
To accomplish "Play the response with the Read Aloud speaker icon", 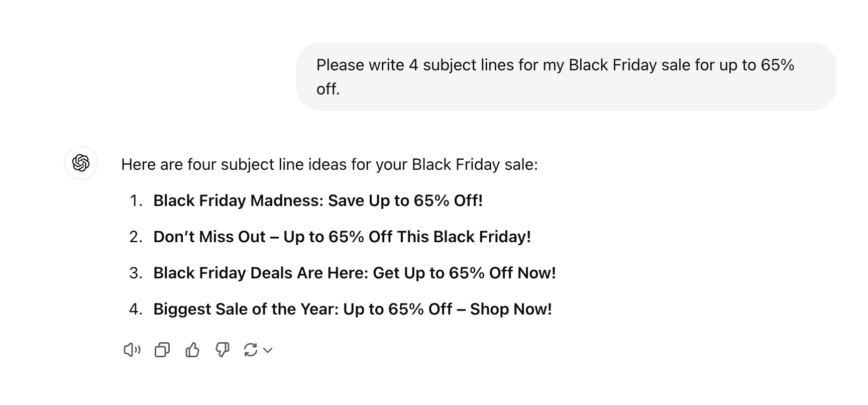I will tap(132, 350).
